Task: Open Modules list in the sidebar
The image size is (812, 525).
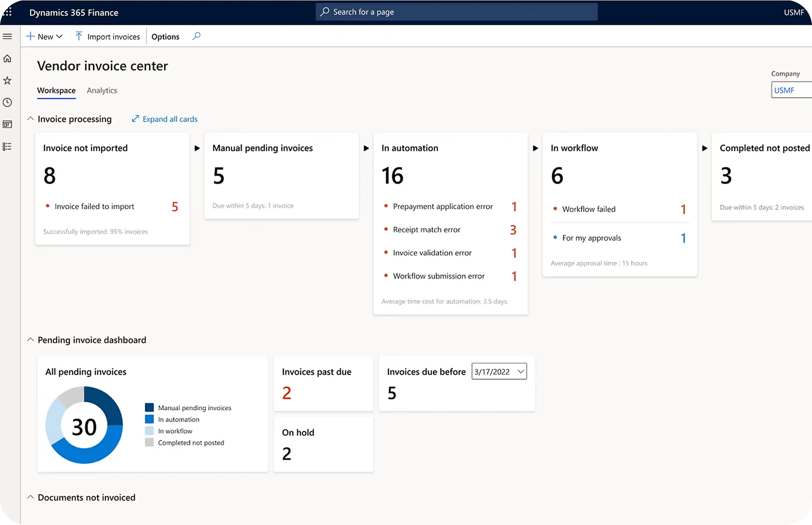Action: pos(8,146)
